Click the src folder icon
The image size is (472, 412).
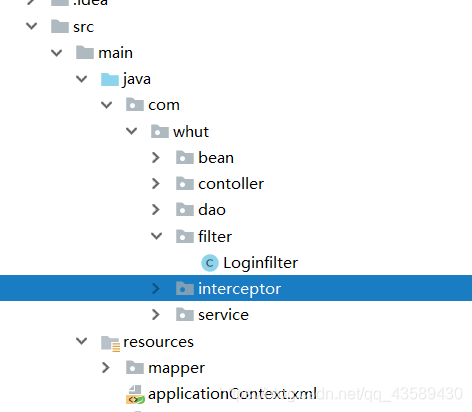click(60, 26)
